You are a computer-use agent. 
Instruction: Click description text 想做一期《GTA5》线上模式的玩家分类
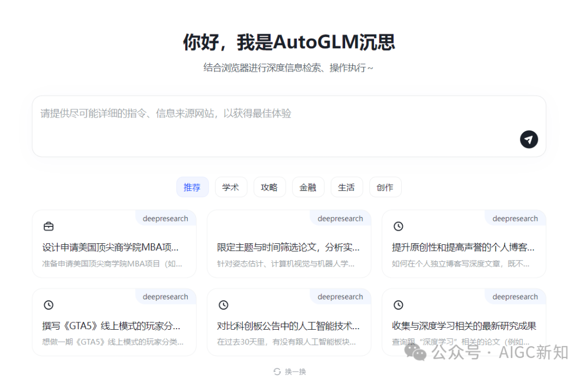(113, 342)
